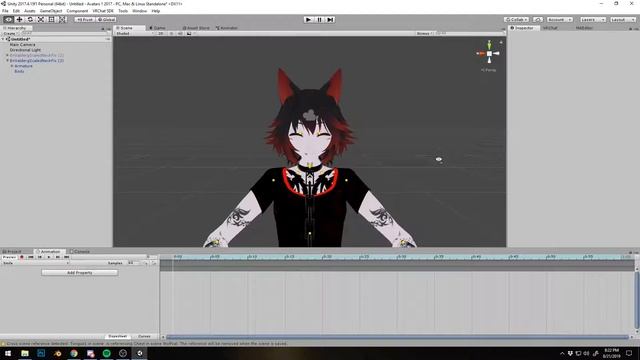Open the Layers dropdown
The height and width of the screenshot is (360, 640).
[593, 19]
